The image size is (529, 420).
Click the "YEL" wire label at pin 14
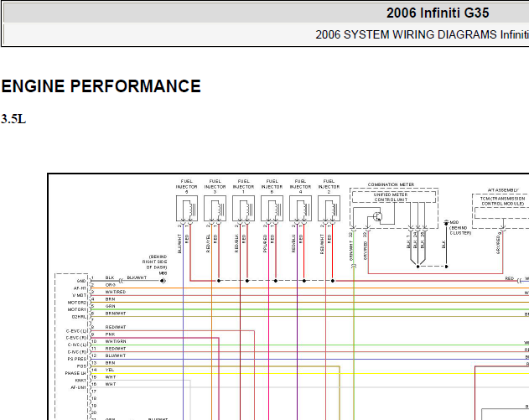click(x=110, y=370)
